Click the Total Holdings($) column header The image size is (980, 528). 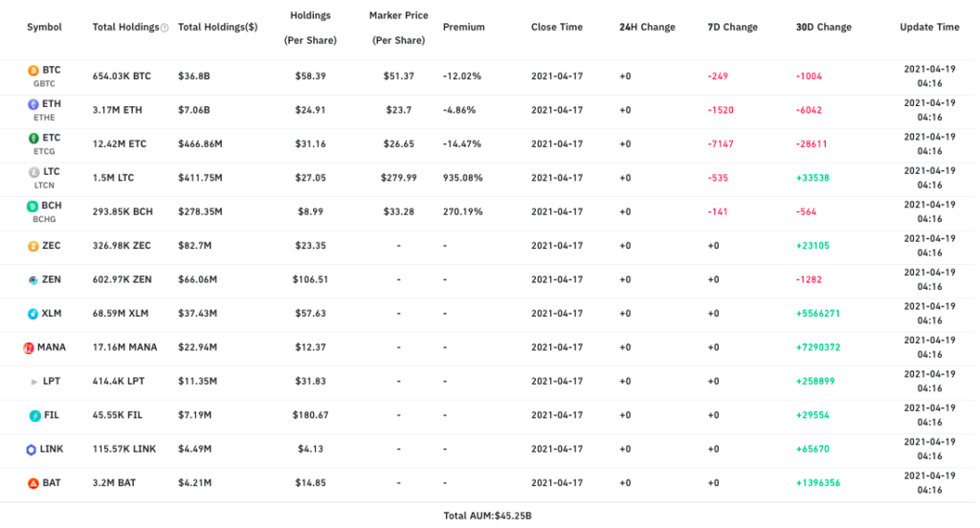(x=217, y=28)
